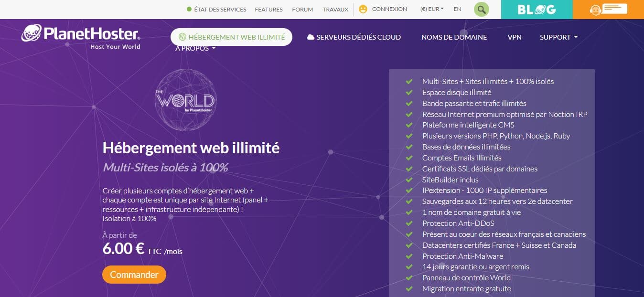Screen dimensions: 644x297
Task: Open the Travaux page
Action: click(x=335, y=9)
